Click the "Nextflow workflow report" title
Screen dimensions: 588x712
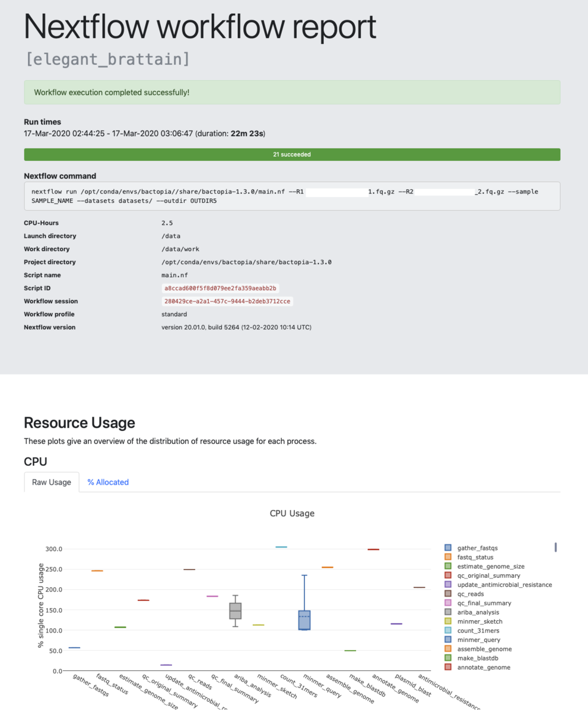(200, 26)
